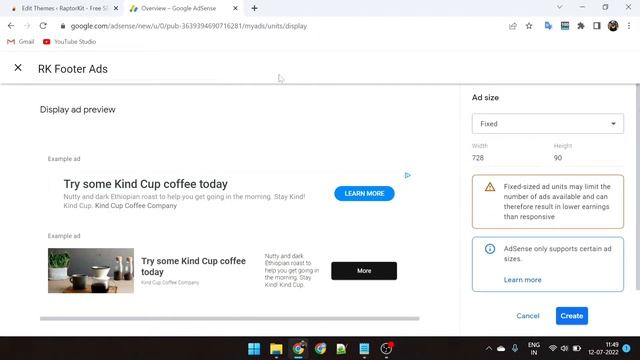Image resolution: width=640 pixels, height=360 pixels.
Task: Reload the AdSense page
Action: tap(43, 26)
